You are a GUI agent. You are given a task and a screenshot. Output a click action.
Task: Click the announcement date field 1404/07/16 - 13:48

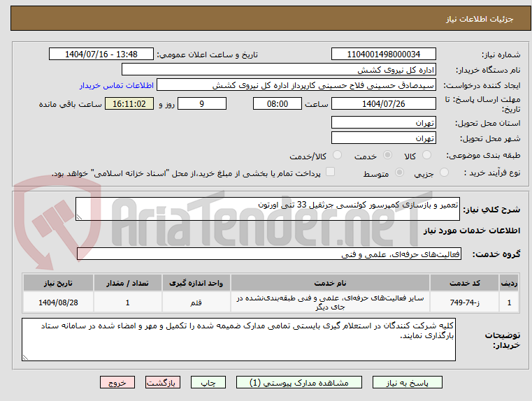101,54
